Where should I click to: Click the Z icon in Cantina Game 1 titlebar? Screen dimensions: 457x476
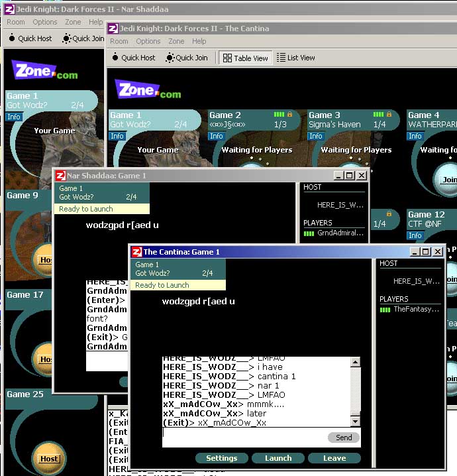click(x=136, y=252)
